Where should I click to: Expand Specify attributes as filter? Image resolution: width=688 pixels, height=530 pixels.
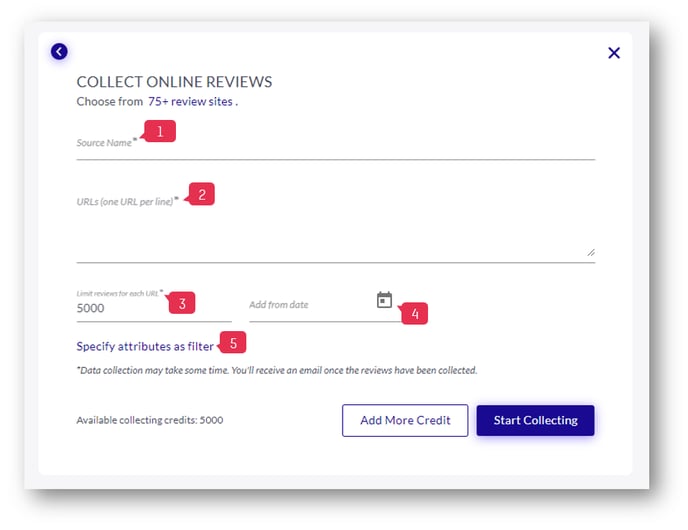coord(145,346)
